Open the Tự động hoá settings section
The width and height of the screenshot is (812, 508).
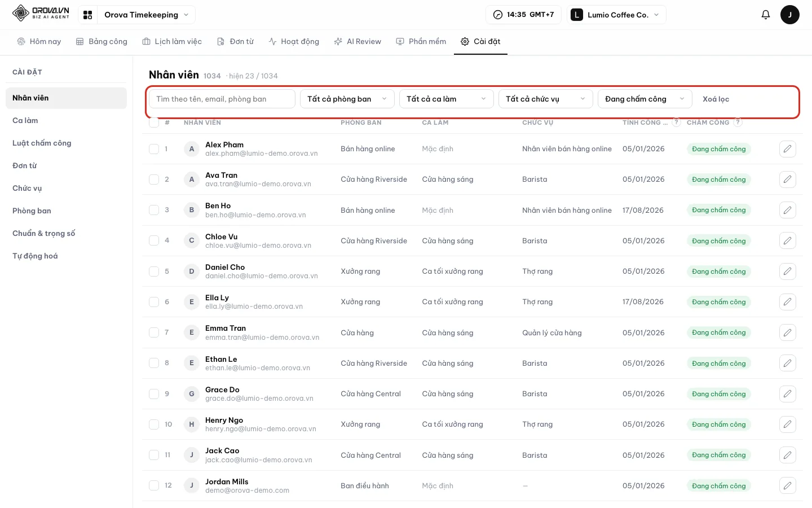point(66,256)
